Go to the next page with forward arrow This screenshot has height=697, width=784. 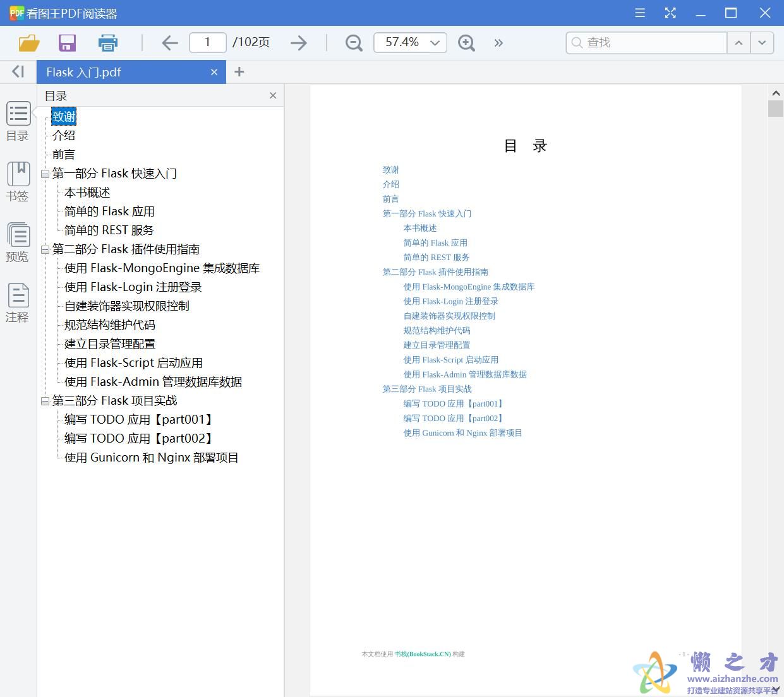point(298,42)
